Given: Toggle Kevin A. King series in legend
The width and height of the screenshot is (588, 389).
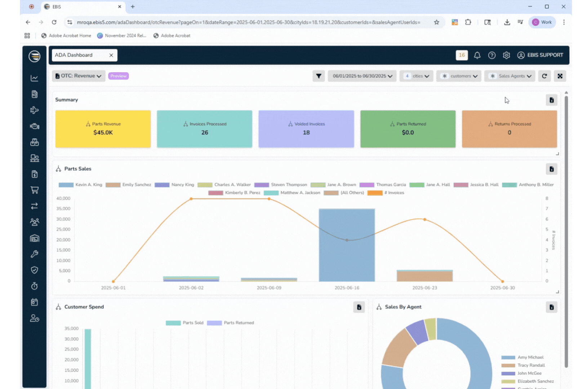Looking at the screenshot, I should click(81, 185).
